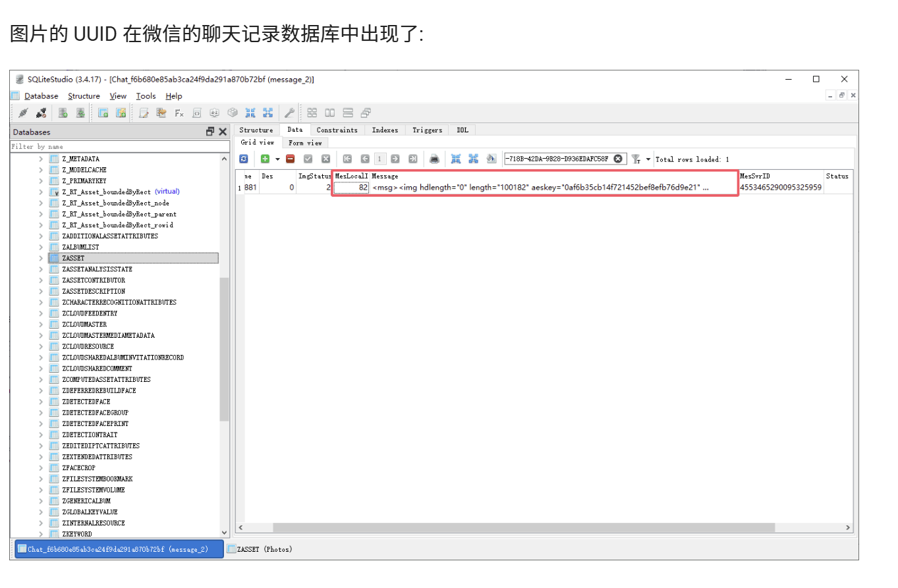Delete selected row red minus icon
This screenshot has width=898, height=588.
click(290, 159)
